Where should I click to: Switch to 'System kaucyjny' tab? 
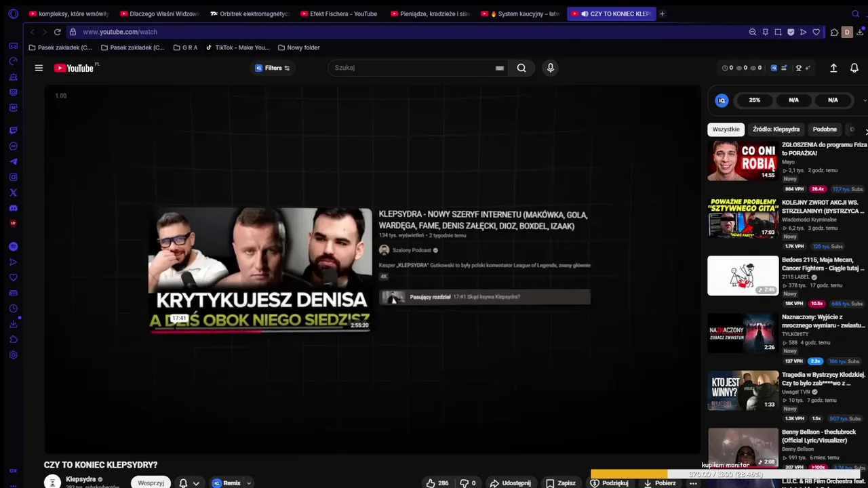(x=521, y=14)
